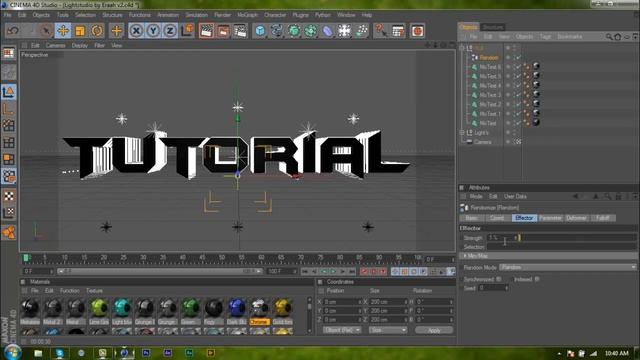Open the Falloff tab in Attributes
Image resolution: width=640 pixels, height=360 pixels.
(602, 218)
